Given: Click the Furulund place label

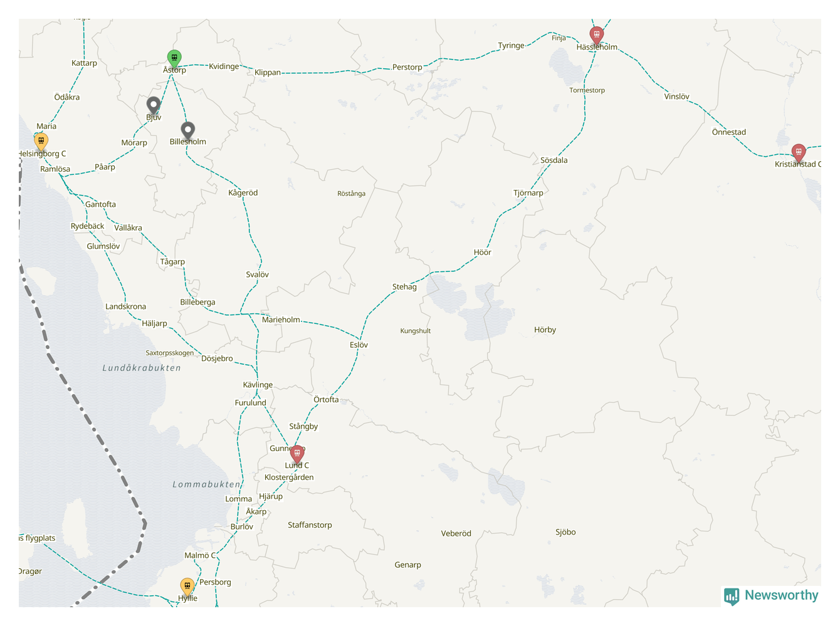Looking at the screenshot, I should pyautogui.click(x=250, y=403).
